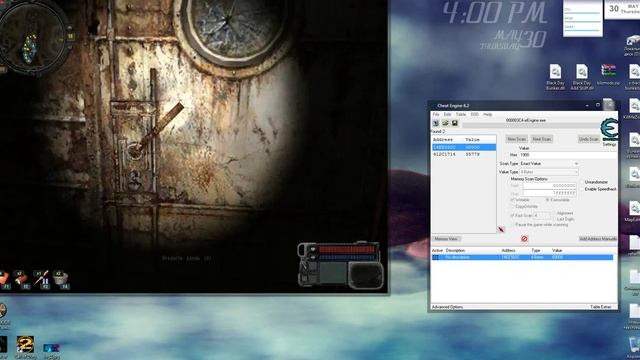The height and width of the screenshot is (360, 640).
Task: Open the process list icon in Cheat Engine
Action: click(x=436, y=123)
